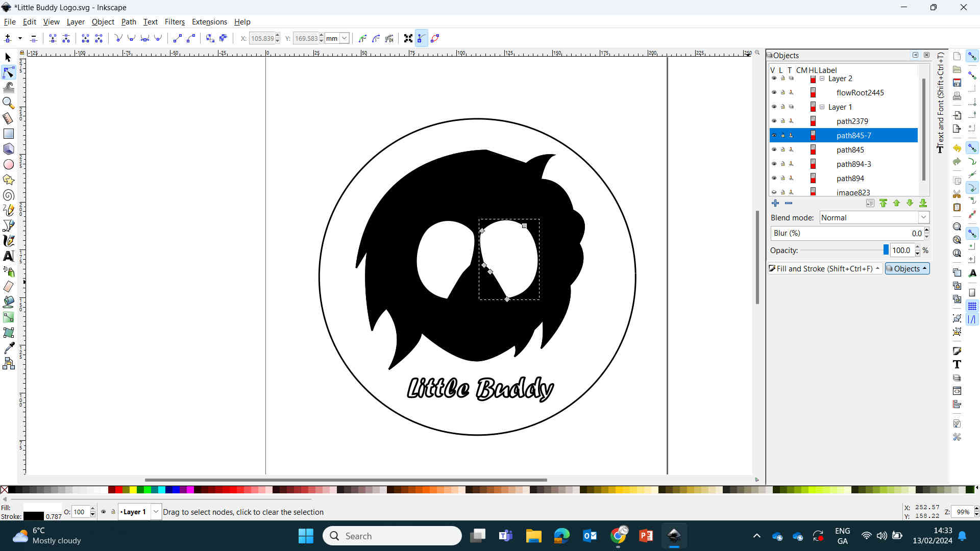Toggle show Bezier handles button
980x551 pixels.
coord(421,38)
